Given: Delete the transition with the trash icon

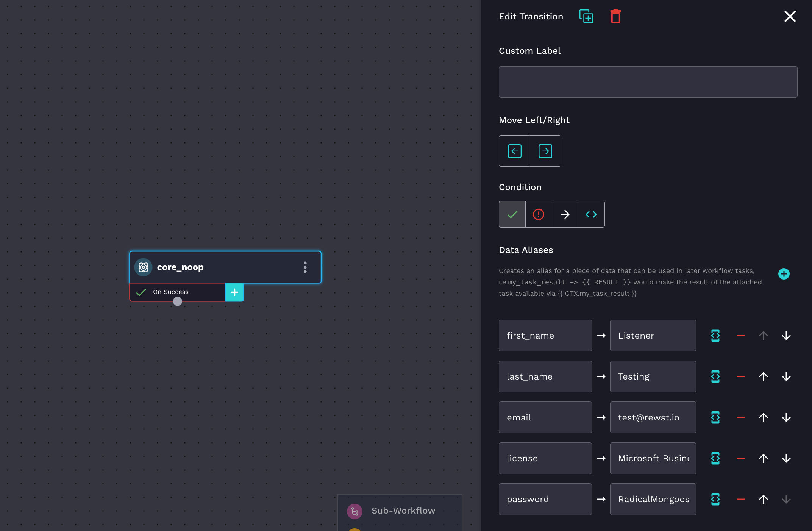Looking at the screenshot, I should point(615,16).
